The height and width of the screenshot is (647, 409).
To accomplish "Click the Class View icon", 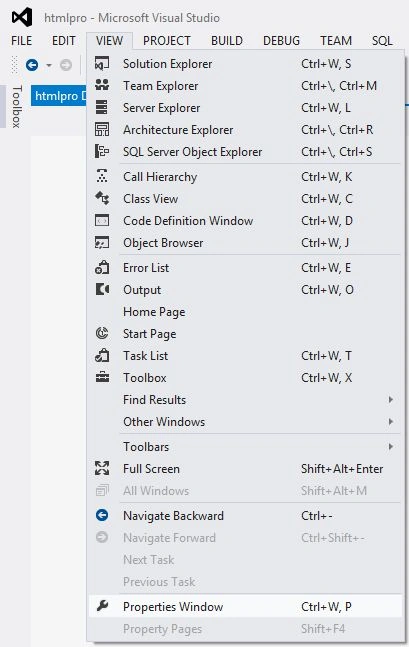I will click(x=102, y=198).
